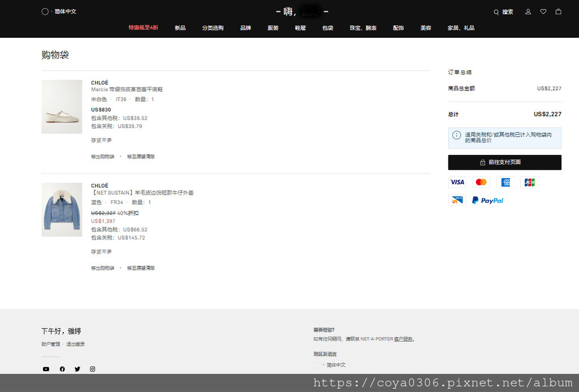The width and height of the screenshot is (579, 392).
Task: Click the globe language icon in header
Action: click(x=45, y=11)
